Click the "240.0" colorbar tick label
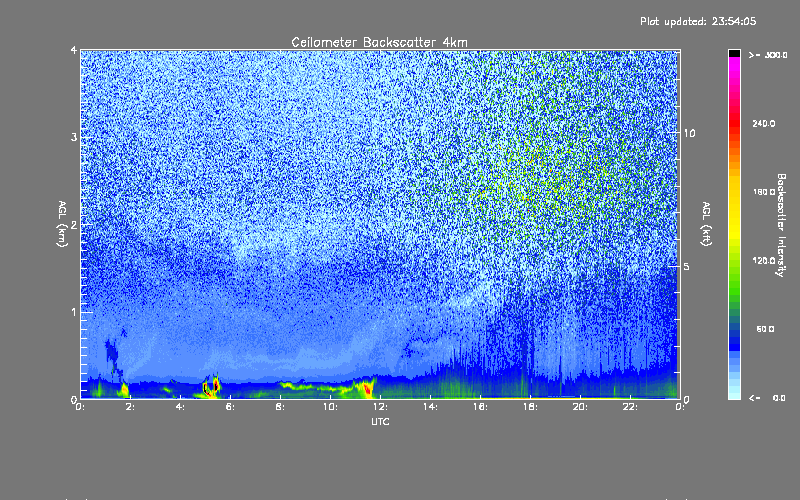 point(764,123)
